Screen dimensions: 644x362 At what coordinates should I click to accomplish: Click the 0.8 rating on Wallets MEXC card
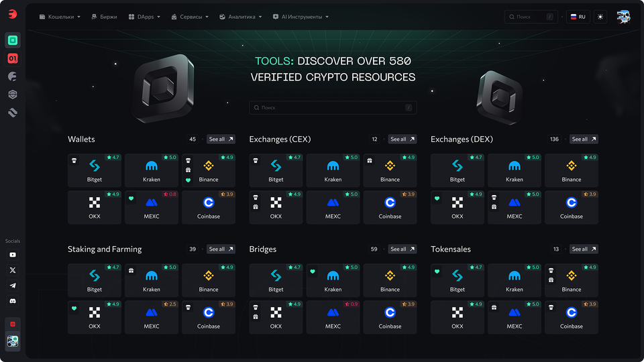click(170, 194)
